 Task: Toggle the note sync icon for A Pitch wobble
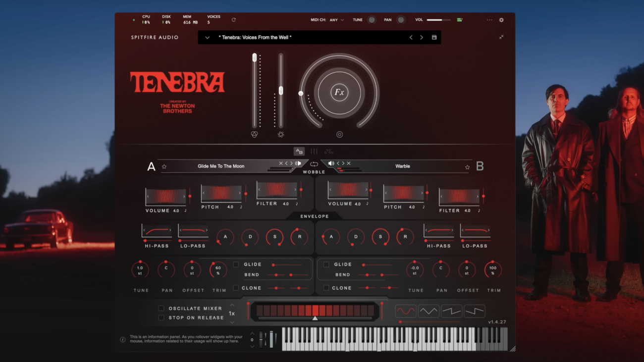[x=241, y=207]
